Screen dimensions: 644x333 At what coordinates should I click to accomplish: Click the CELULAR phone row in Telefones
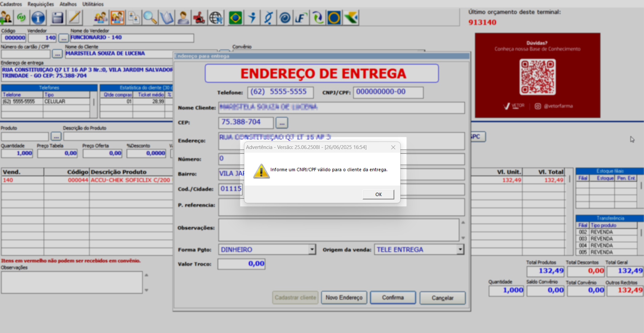click(x=46, y=101)
